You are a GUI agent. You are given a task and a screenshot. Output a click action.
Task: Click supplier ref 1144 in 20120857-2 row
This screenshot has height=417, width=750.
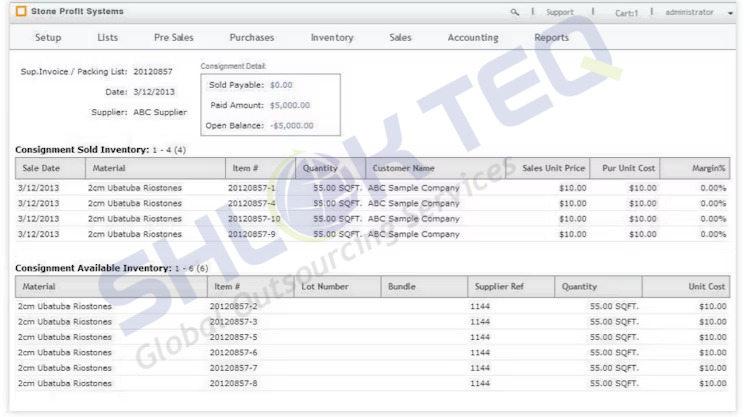click(x=480, y=307)
